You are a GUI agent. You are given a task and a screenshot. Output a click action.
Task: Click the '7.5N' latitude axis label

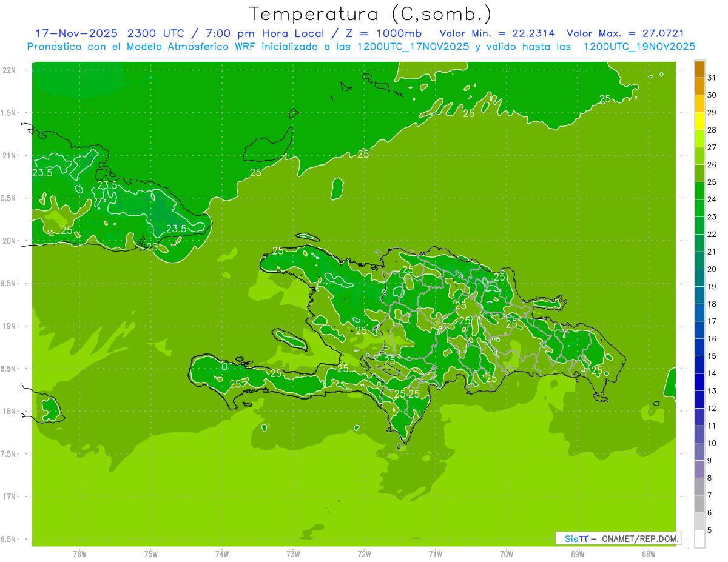click(x=8, y=454)
